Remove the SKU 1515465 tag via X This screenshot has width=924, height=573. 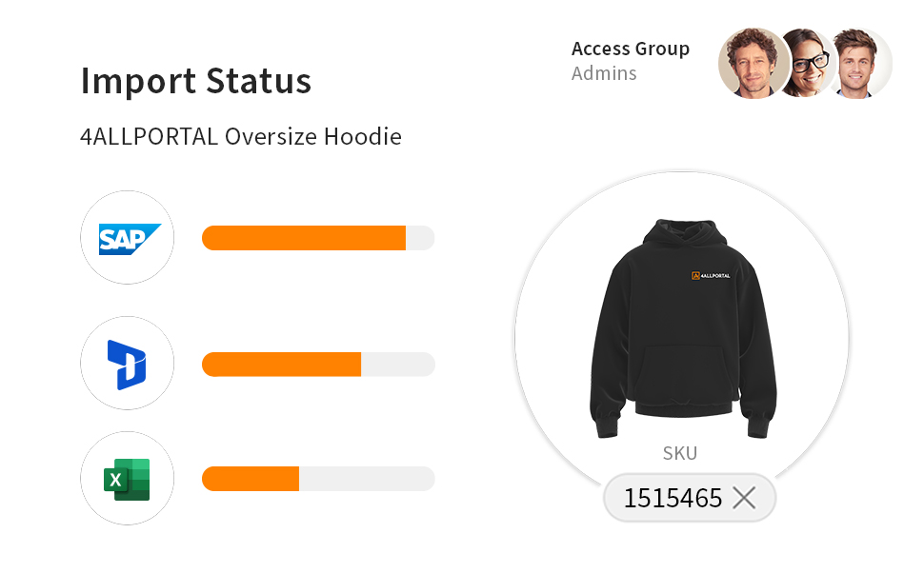tap(744, 498)
